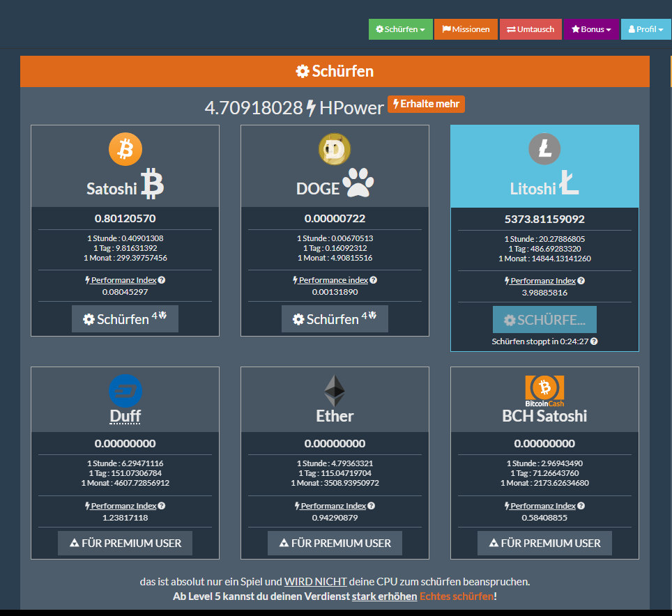Click the Bitcoin Cash logo icon
This screenshot has width=672, height=616.
point(544,391)
